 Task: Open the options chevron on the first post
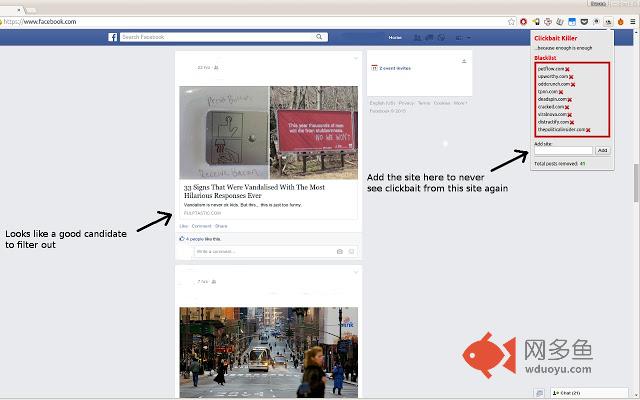[x=356, y=59]
